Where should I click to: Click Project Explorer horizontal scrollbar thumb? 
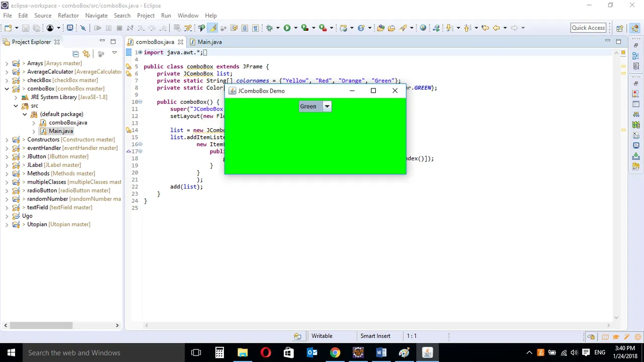pyautogui.click(x=42, y=325)
